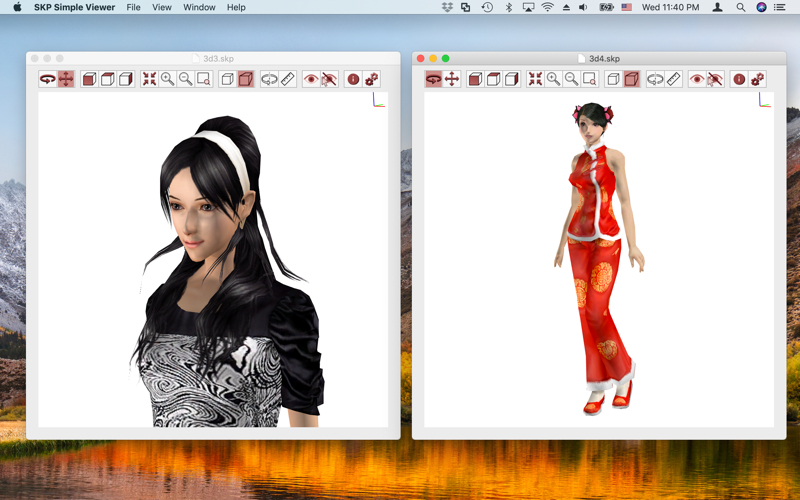Click the 3d4.skp window title
The height and width of the screenshot is (500, 800).
(604, 59)
